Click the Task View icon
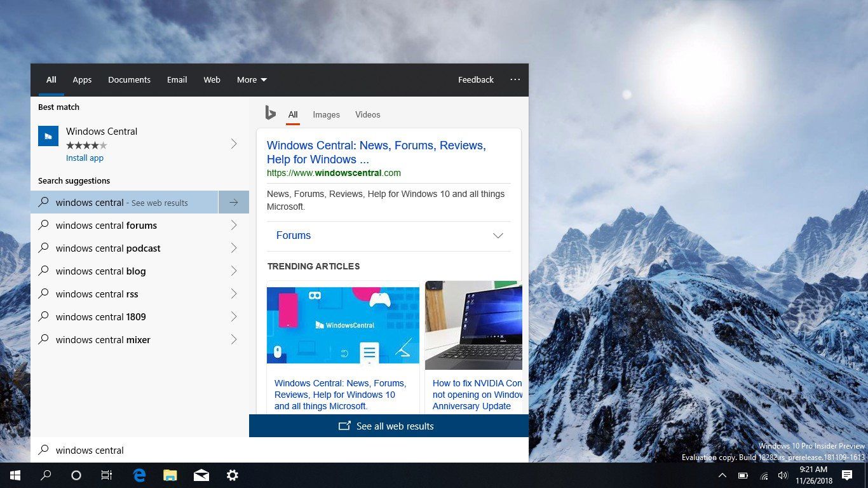 tap(107, 475)
